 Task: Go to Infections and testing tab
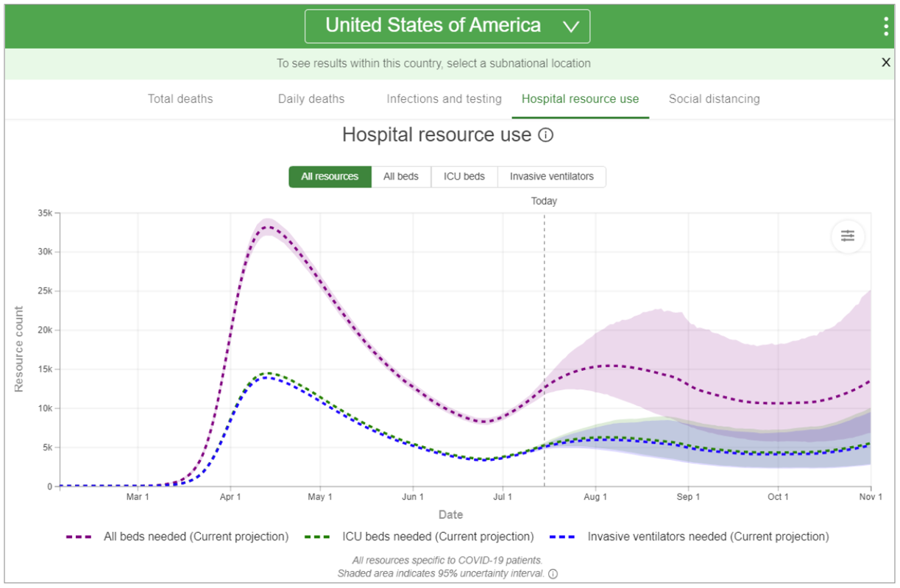444,99
